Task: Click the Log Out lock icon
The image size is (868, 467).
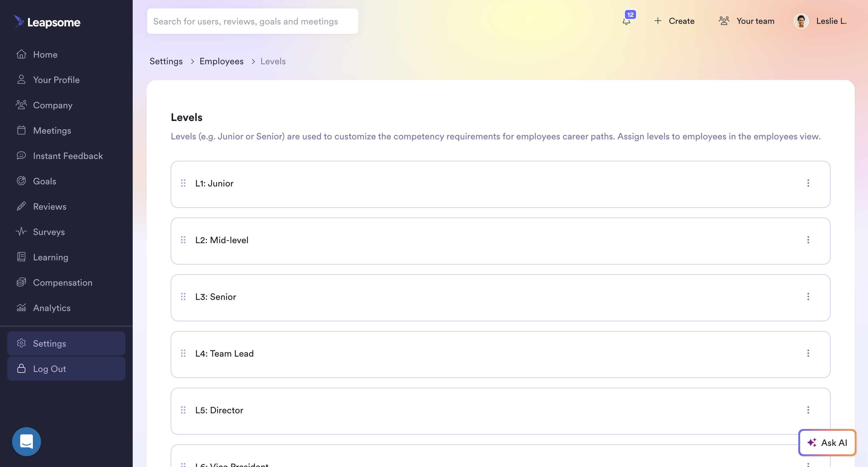Action: [21, 368]
